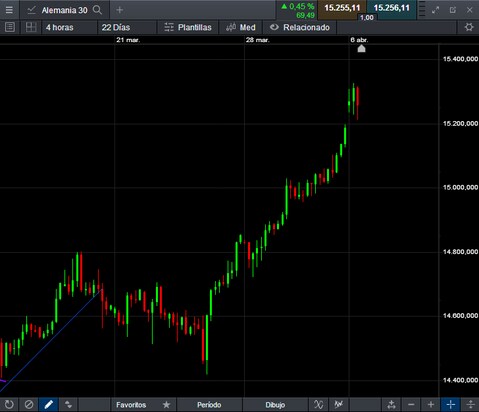Zoom in the chart with plus

pos(431,405)
